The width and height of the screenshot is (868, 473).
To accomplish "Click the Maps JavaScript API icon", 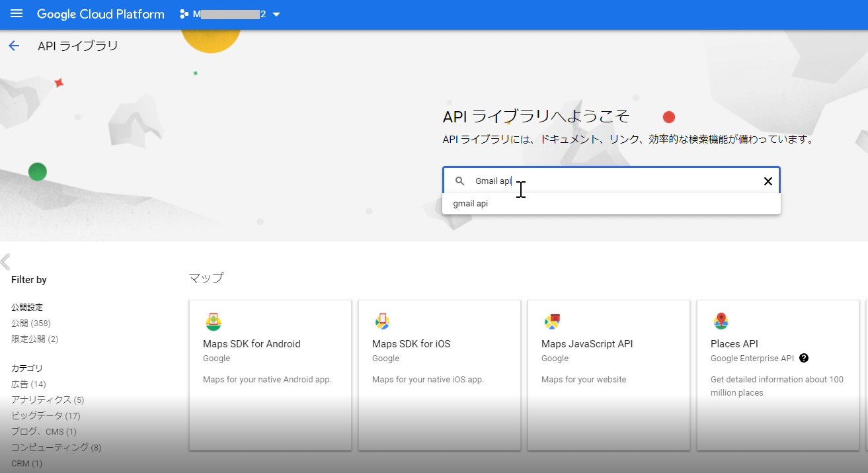I will [552, 322].
